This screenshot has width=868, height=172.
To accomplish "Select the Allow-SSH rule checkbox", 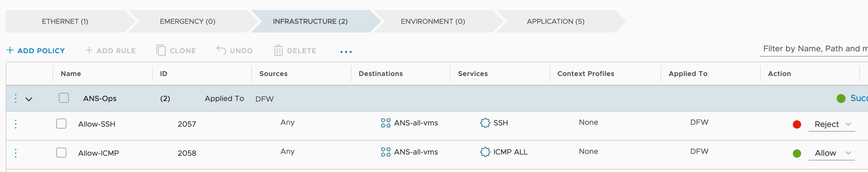I will (x=61, y=124).
